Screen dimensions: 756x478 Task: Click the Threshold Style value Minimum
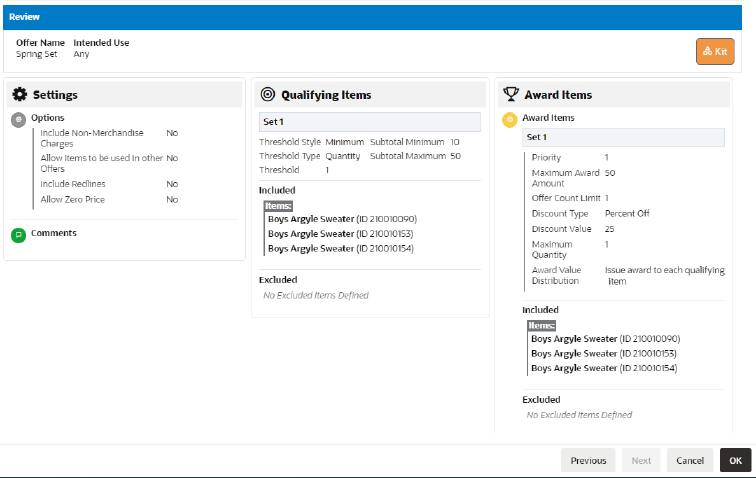[345, 142]
